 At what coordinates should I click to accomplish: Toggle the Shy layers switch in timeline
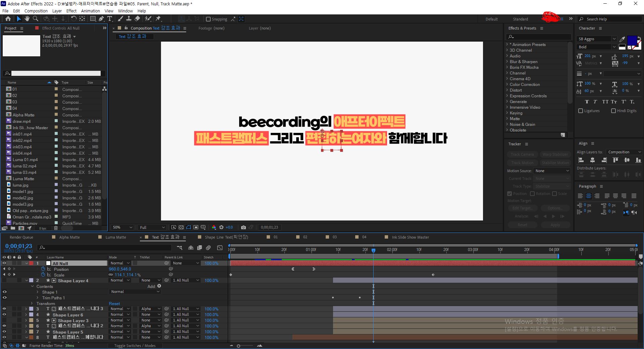click(191, 248)
